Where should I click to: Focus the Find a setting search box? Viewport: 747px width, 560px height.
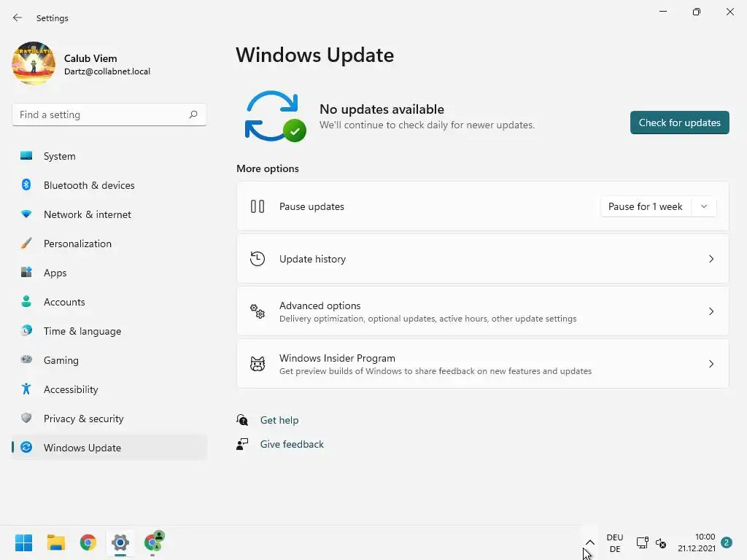click(109, 114)
